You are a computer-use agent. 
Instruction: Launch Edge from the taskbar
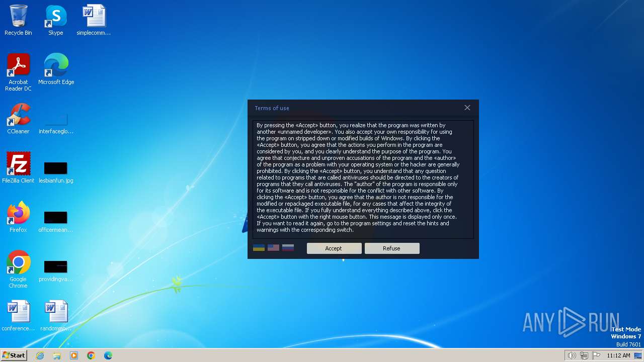[108, 355]
